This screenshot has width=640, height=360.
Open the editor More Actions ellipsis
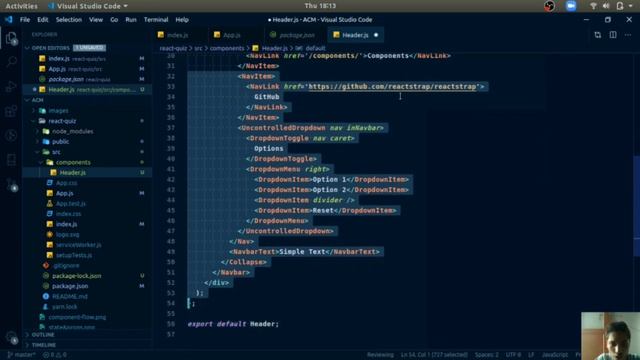click(x=628, y=35)
